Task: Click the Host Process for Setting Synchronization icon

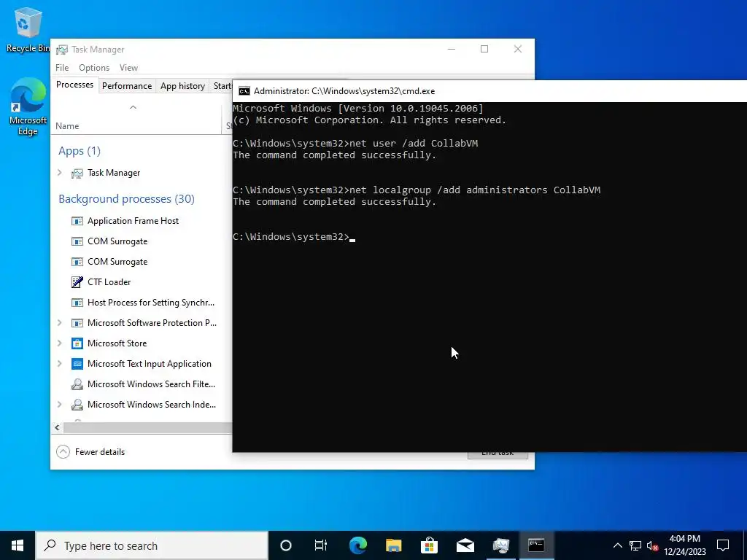Action: 77,303
